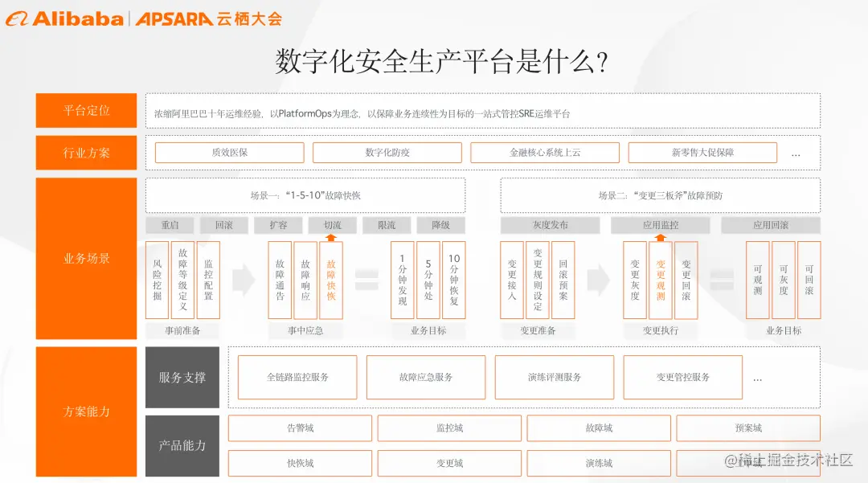
Task: Click the vertical 变更回滚 box
Action: 686,280
